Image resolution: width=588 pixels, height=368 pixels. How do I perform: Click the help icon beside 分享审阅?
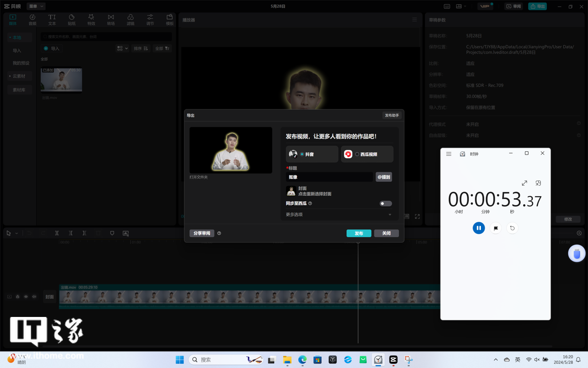[219, 233]
